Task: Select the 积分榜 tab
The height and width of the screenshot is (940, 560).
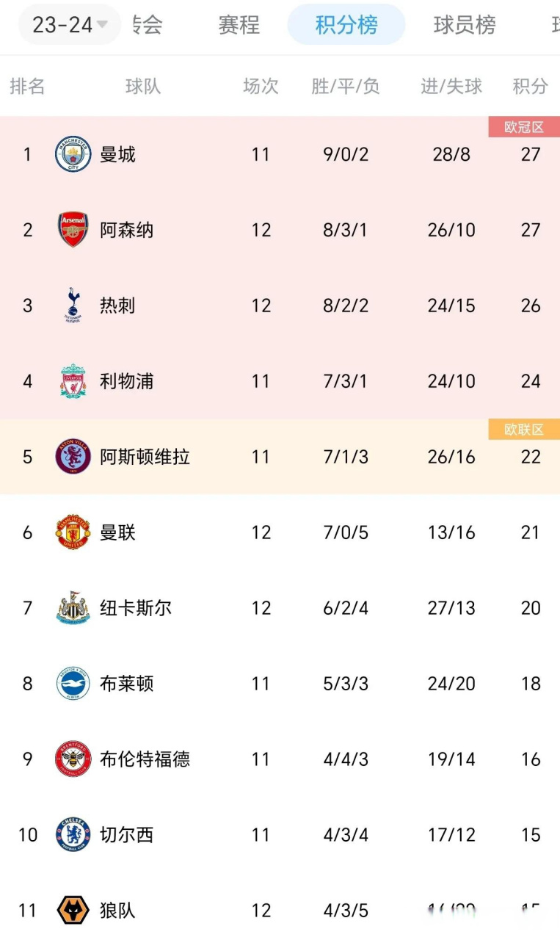Action: (346, 25)
